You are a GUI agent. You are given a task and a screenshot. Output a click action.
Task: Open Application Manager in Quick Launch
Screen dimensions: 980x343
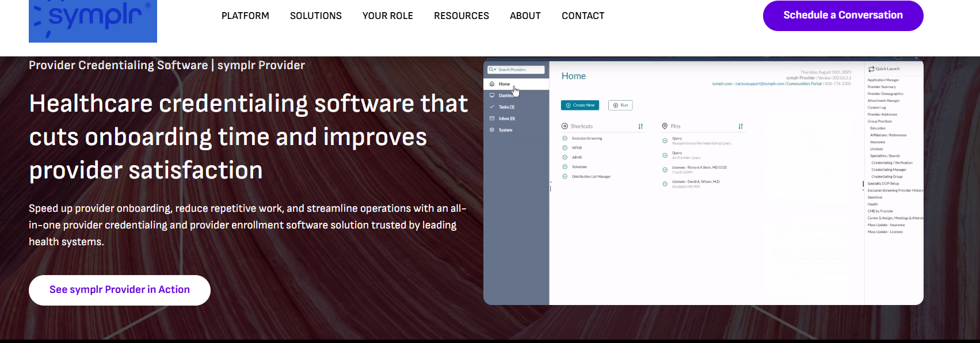coord(883,80)
